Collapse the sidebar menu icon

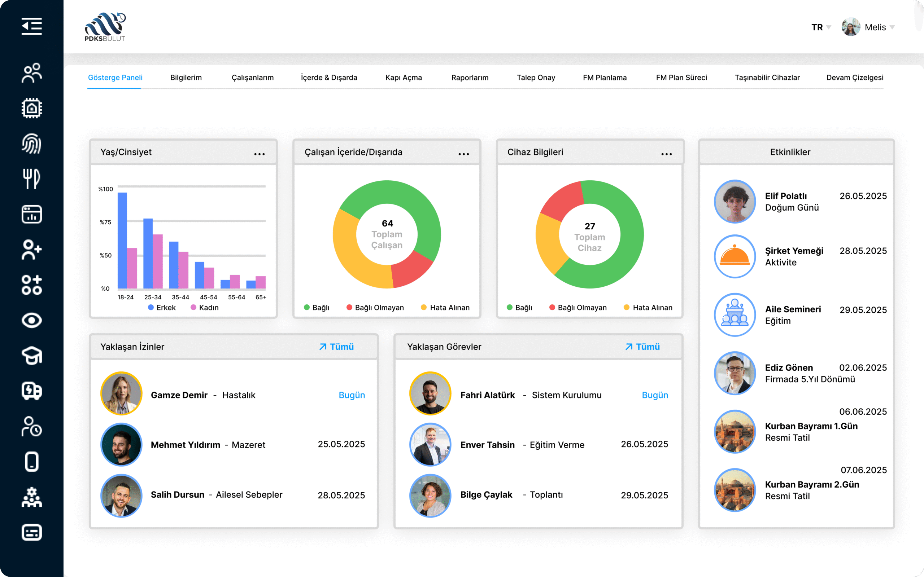point(31,26)
